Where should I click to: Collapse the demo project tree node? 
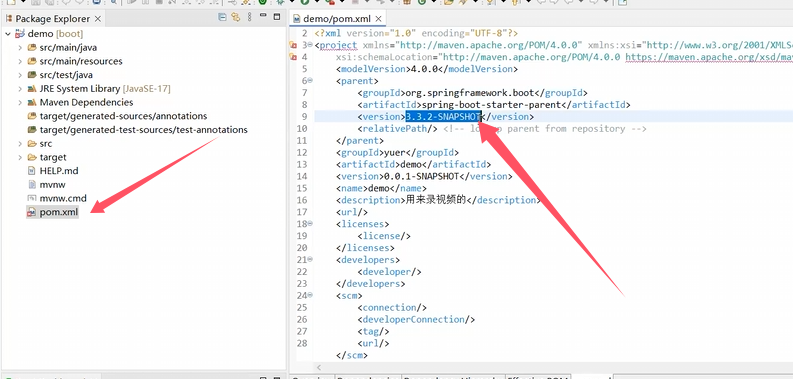[x=8, y=34]
